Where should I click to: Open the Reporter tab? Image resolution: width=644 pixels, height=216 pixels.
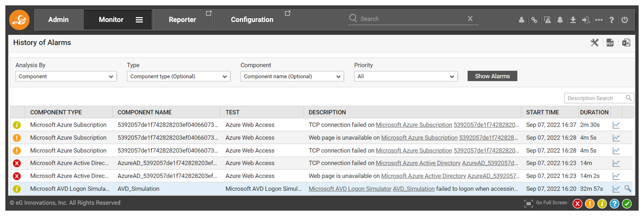pyautogui.click(x=182, y=20)
